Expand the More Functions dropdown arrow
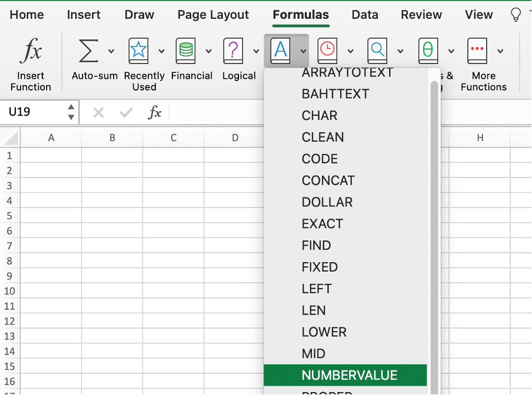The height and width of the screenshot is (395, 532). (x=500, y=51)
